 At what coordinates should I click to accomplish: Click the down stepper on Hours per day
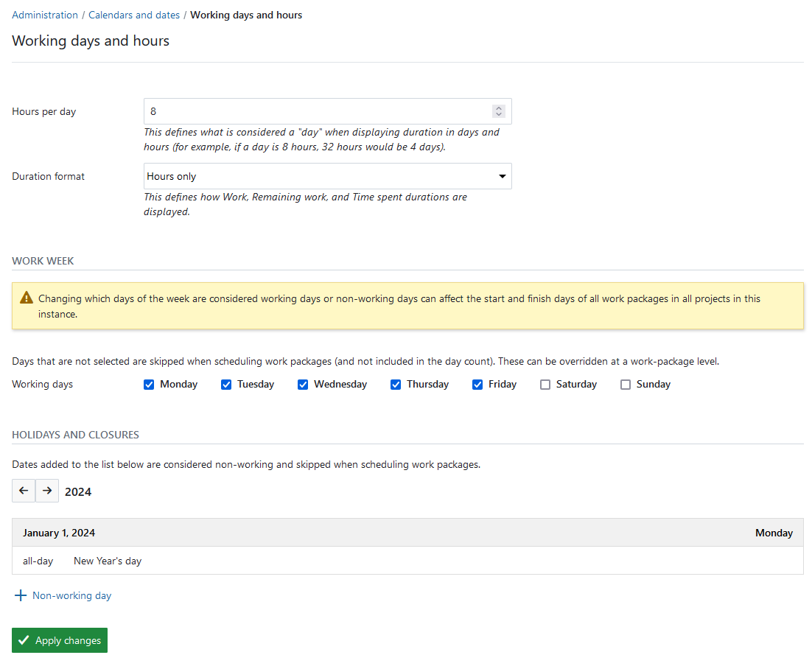pyautogui.click(x=499, y=115)
